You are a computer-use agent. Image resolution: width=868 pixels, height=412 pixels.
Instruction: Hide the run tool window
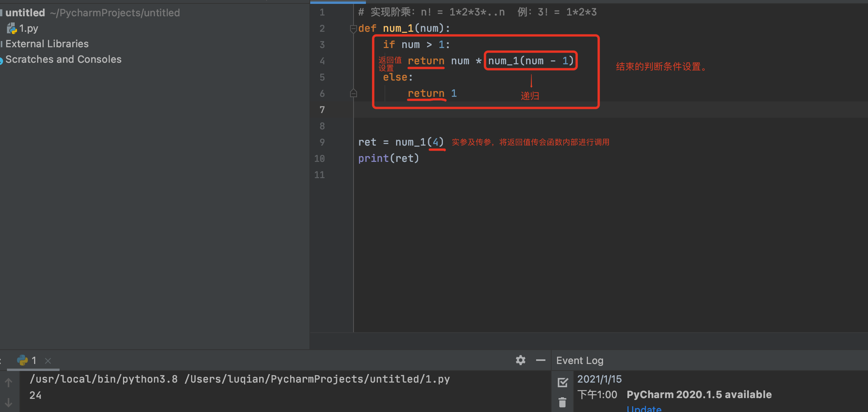point(540,360)
